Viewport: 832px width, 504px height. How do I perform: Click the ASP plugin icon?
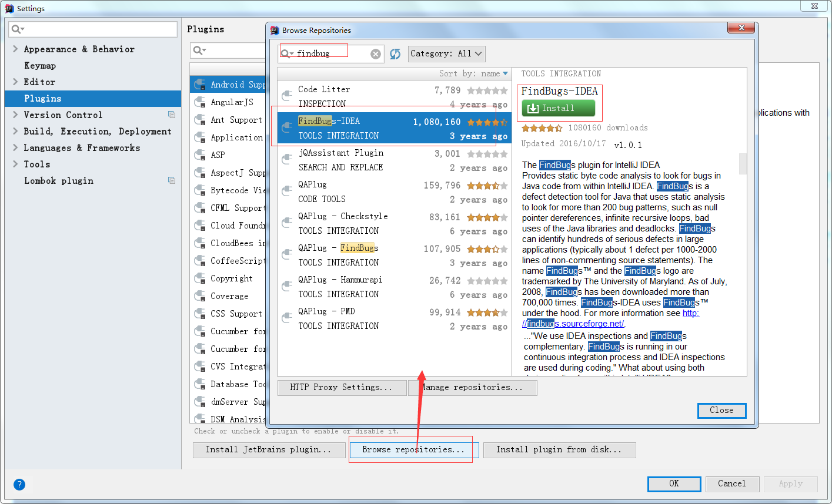tap(200, 155)
